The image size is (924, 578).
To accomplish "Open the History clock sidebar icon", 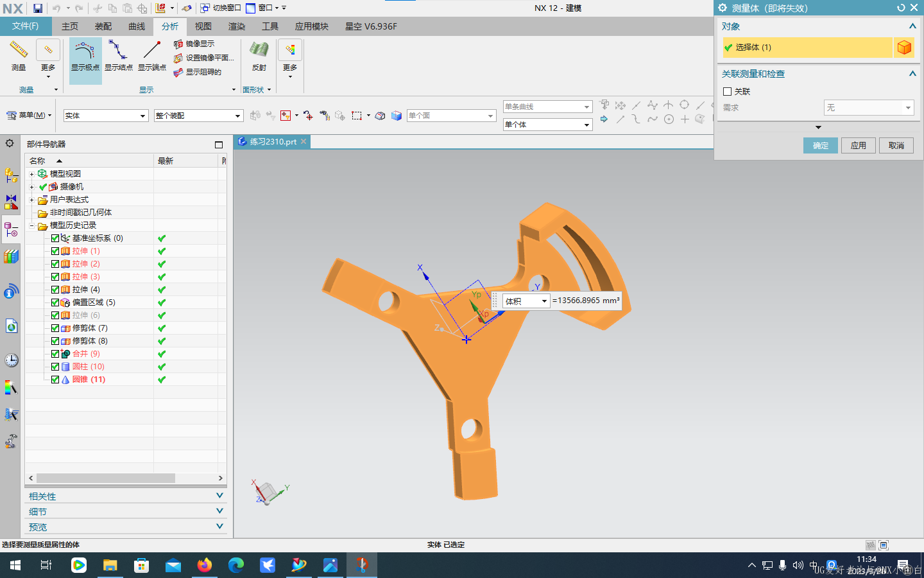I will [x=11, y=360].
